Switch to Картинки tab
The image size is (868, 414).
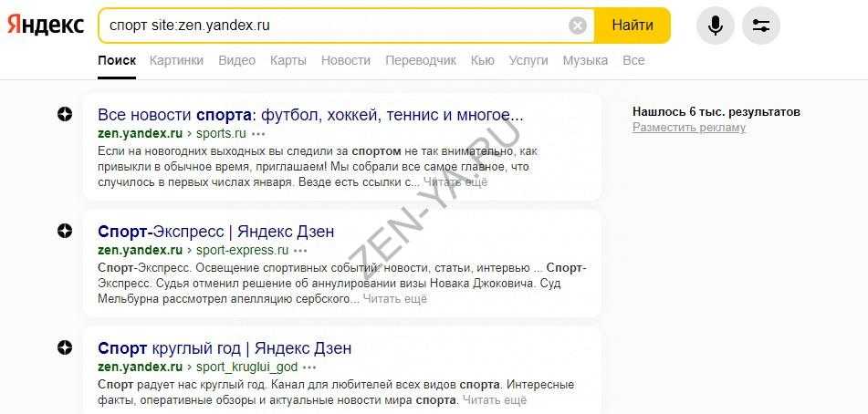(177, 60)
